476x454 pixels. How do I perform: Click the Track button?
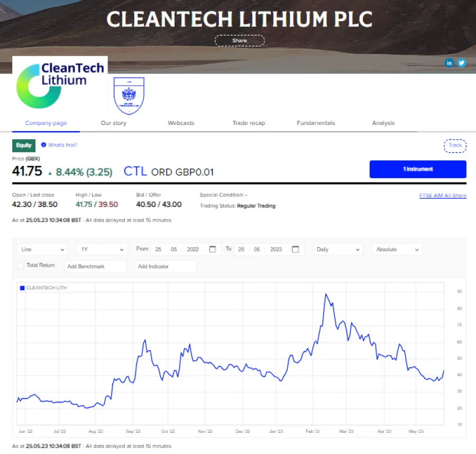455,146
